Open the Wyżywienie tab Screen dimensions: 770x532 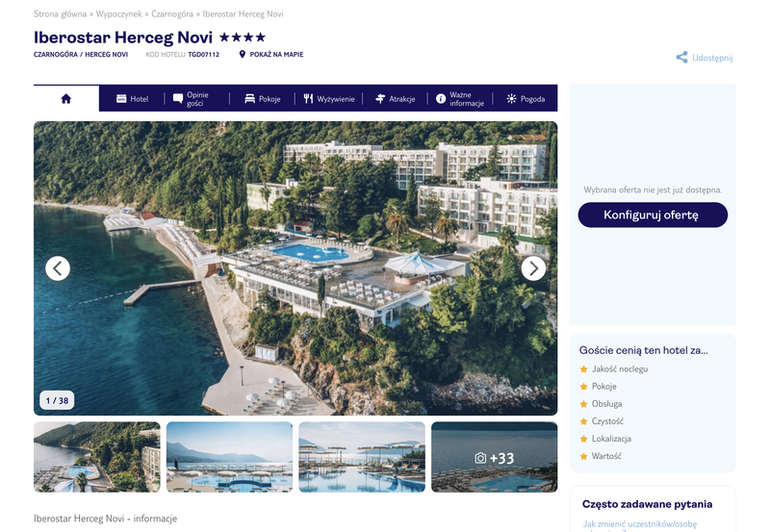click(328, 99)
